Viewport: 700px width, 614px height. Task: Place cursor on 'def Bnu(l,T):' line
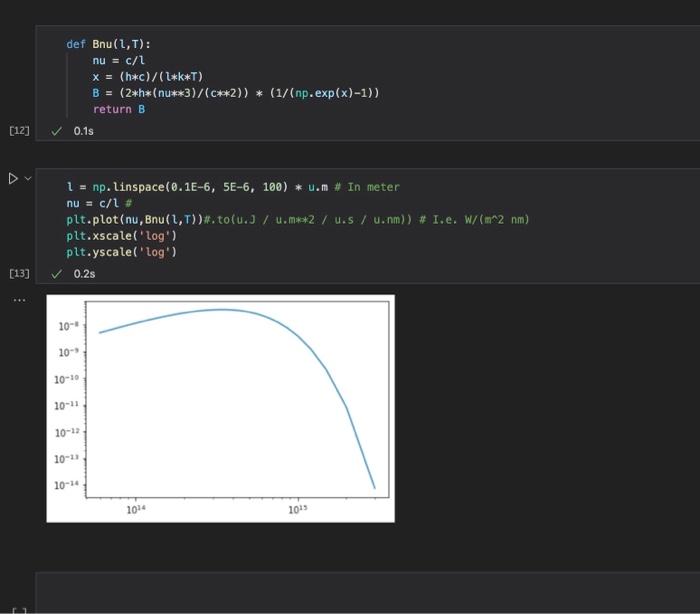[x=108, y=44]
